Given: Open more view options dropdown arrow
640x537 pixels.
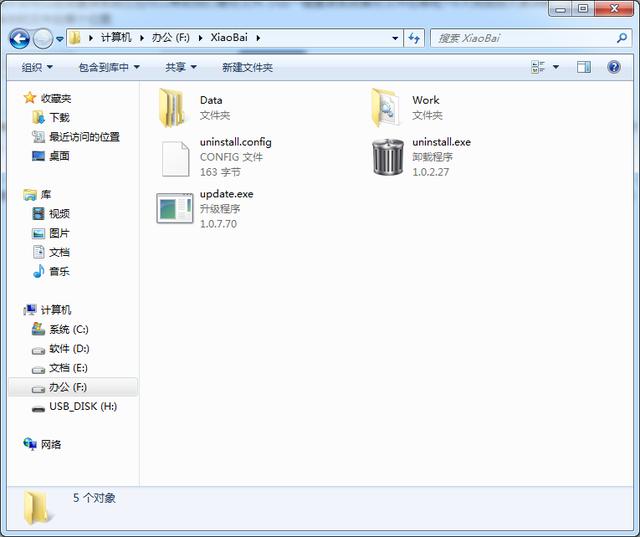Looking at the screenshot, I should click(556, 67).
